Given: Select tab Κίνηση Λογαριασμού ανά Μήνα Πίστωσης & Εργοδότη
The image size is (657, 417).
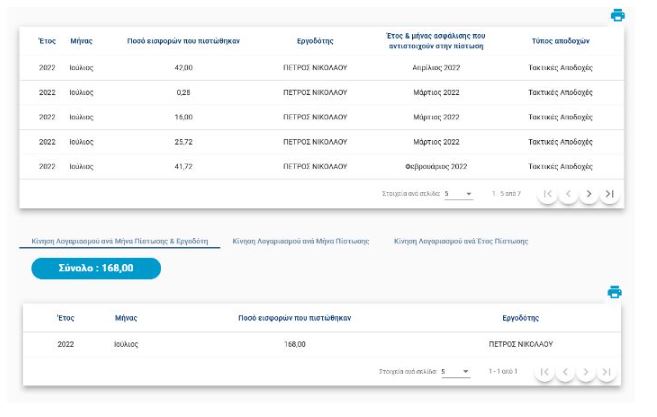Looking at the screenshot, I should [x=119, y=241].
